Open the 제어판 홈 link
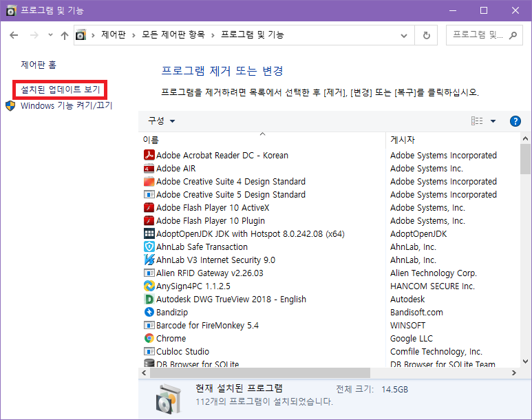Screen dimensions: 532x420 39,65
